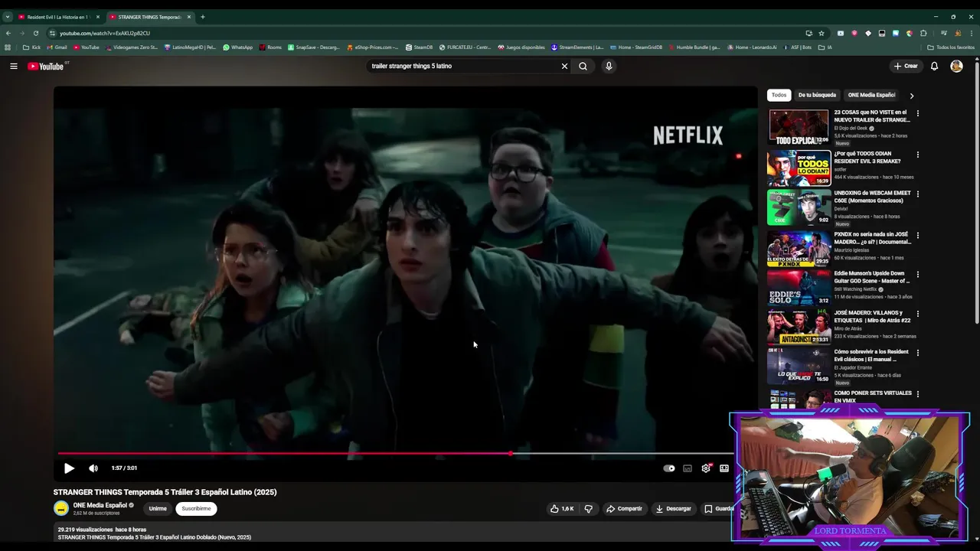
Task: Clear the search box with the X
Action: pos(565,66)
